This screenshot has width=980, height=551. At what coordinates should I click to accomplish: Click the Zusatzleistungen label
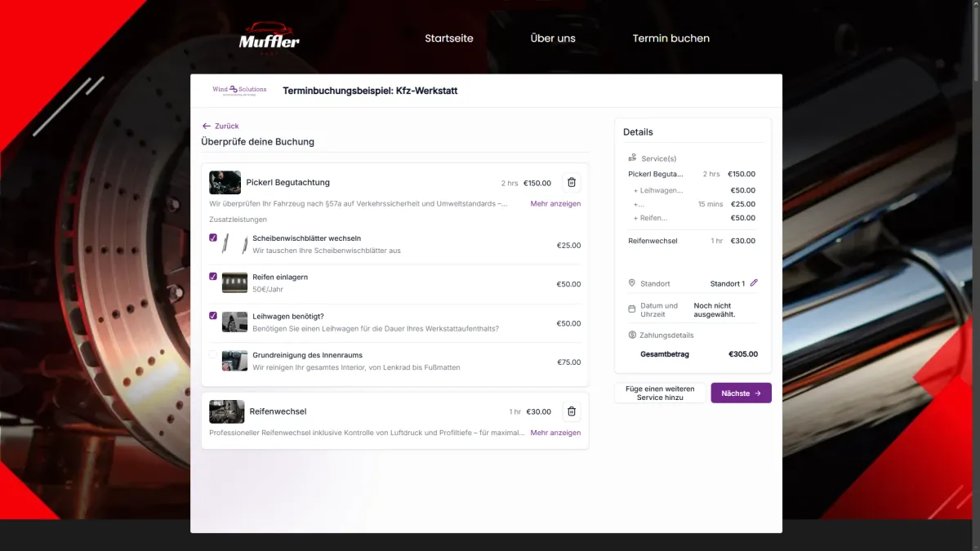238,220
